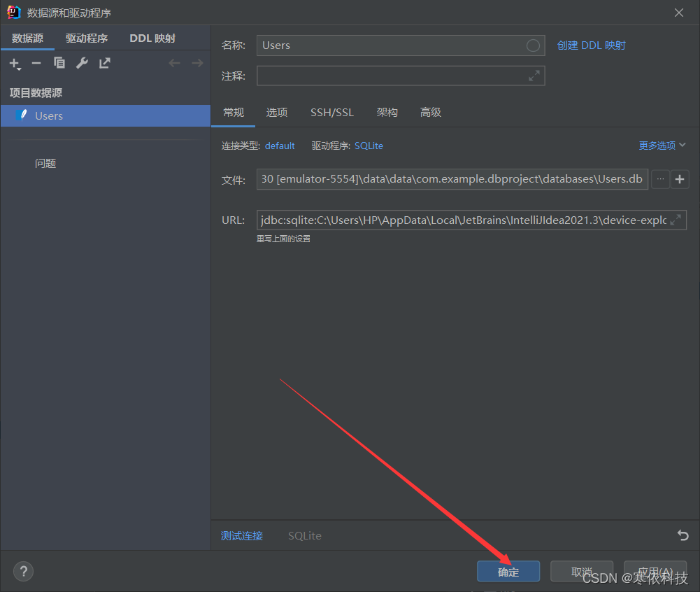Viewport: 700px width, 592px height.
Task: Click the URL jdbc:sqlite field
Action: (x=471, y=220)
